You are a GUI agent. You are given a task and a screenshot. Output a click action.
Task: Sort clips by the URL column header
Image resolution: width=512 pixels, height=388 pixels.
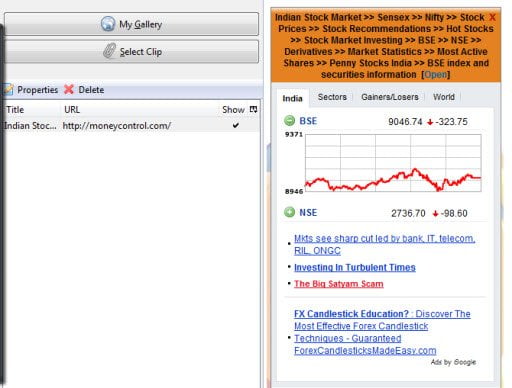click(72, 110)
